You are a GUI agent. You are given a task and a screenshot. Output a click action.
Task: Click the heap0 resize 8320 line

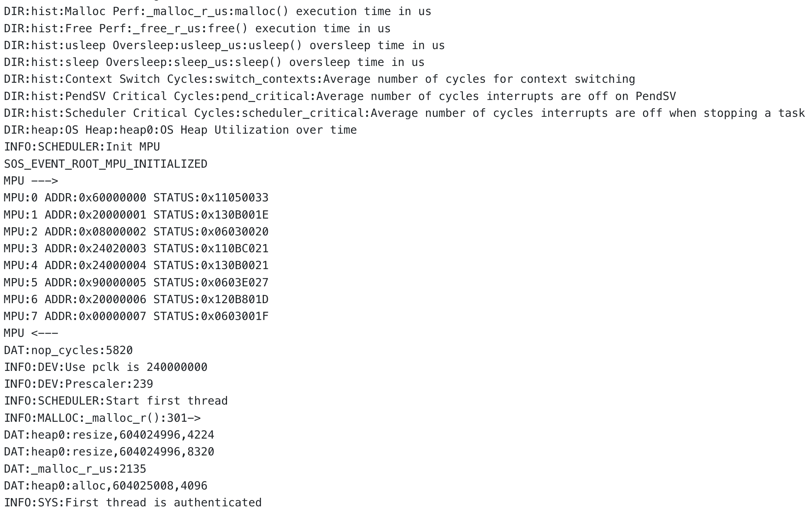click(109, 452)
